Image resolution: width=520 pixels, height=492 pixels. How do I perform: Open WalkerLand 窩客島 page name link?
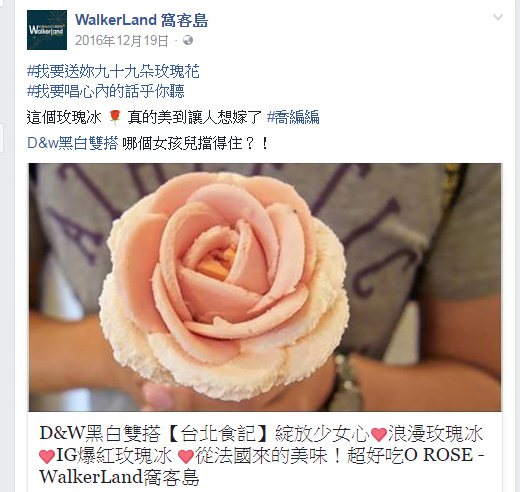point(142,20)
